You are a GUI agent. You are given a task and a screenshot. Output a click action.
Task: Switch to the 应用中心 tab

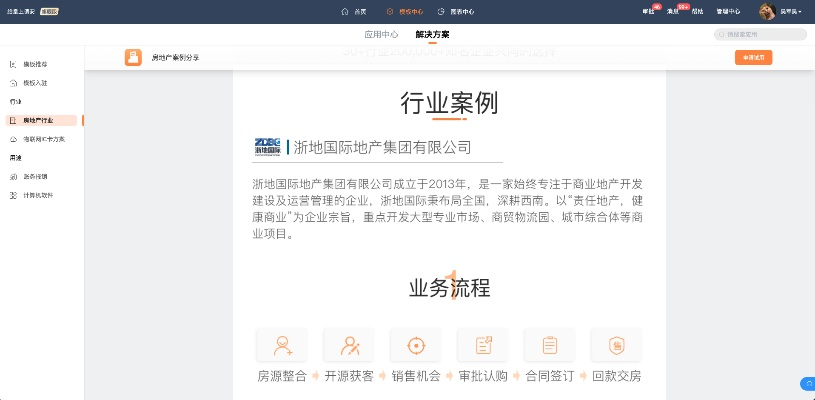click(381, 34)
